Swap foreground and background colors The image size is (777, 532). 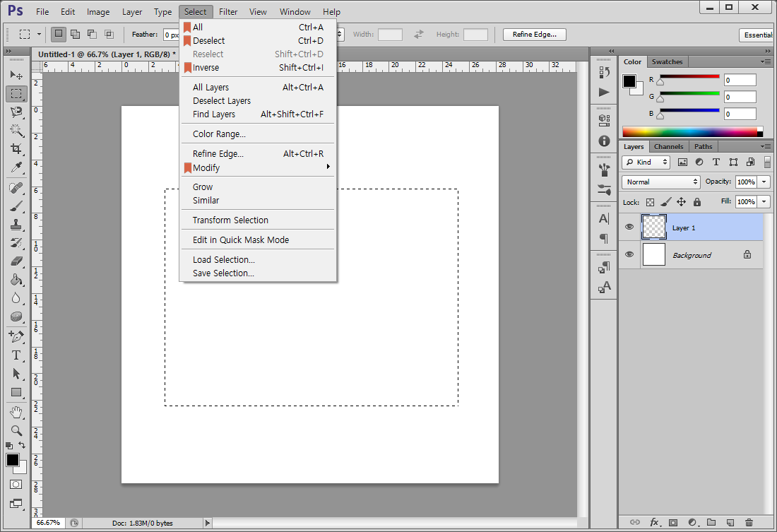pos(22,444)
